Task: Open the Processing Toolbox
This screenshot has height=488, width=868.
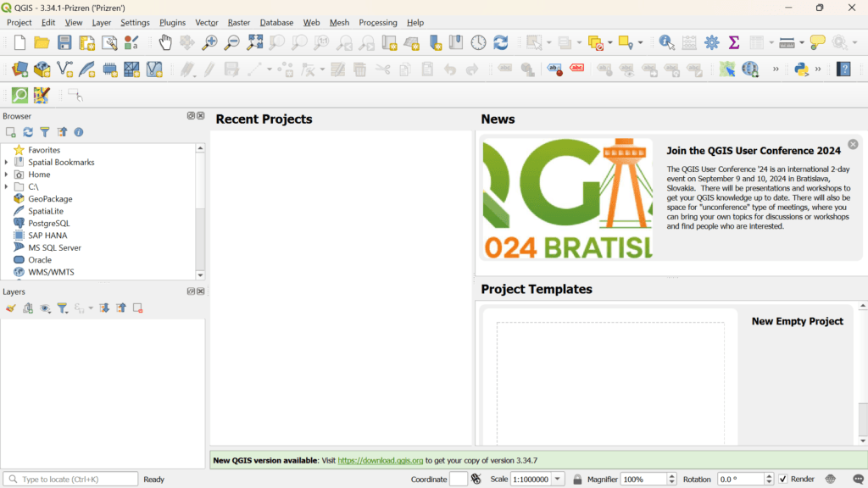Action: 710,40
